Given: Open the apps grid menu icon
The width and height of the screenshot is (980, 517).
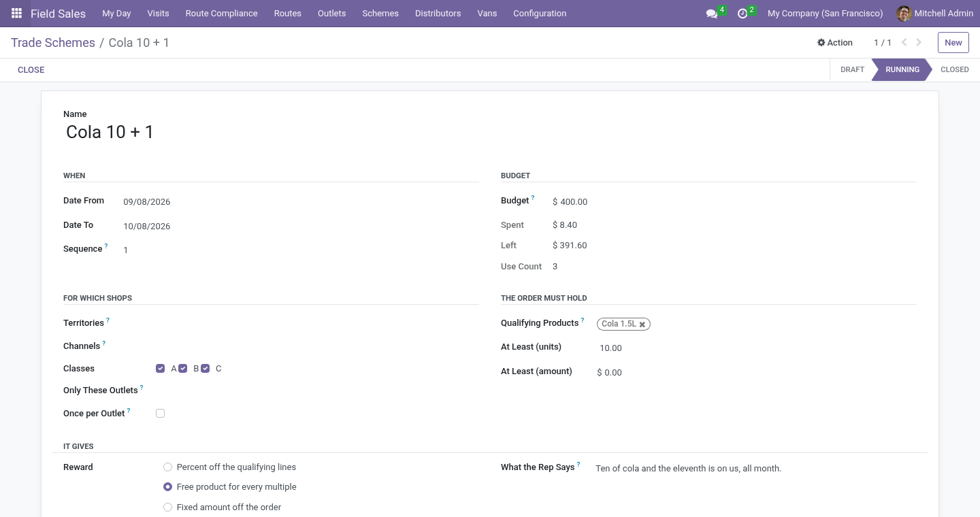Looking at the screenshot, I should 16,13.
